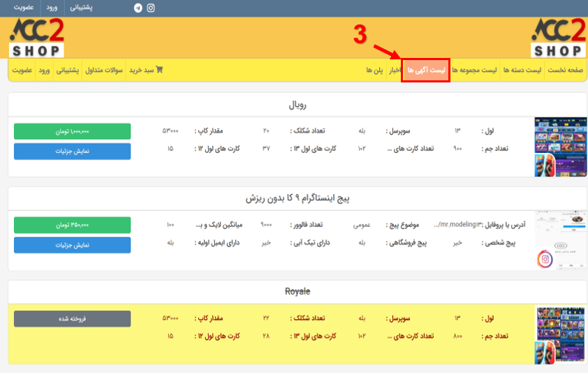Image resolution: width=588 pixels, height=373 pixels.
Task: Click نمایش جزئیات for the رویال listing
Action: click(73, 152)
